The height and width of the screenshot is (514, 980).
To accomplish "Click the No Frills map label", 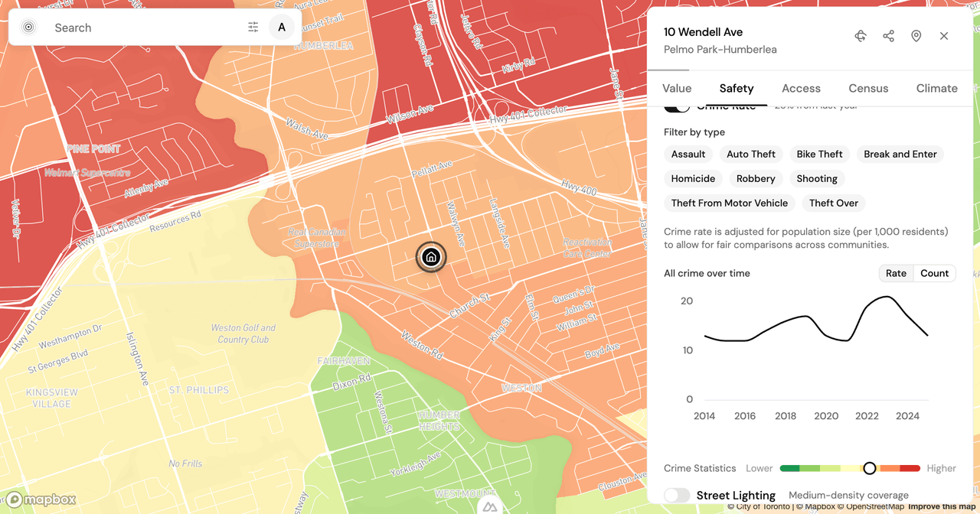I will (185, 464).
